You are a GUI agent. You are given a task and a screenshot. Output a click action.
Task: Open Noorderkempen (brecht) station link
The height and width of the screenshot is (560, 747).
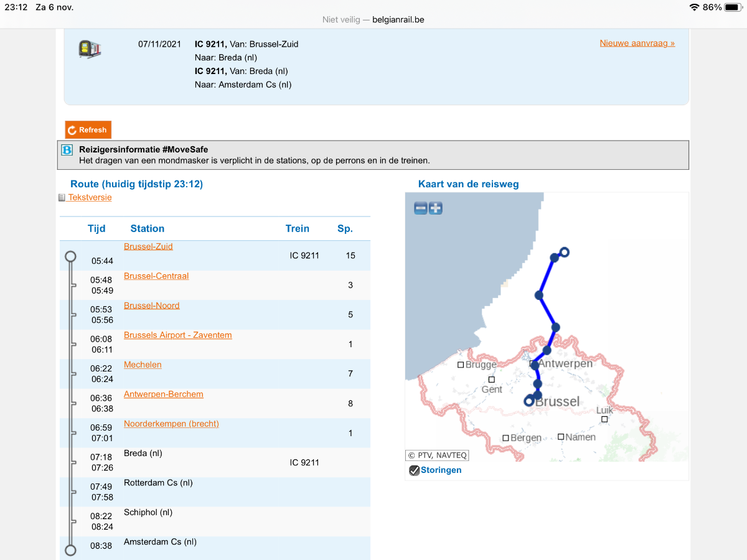coord(171,424)
